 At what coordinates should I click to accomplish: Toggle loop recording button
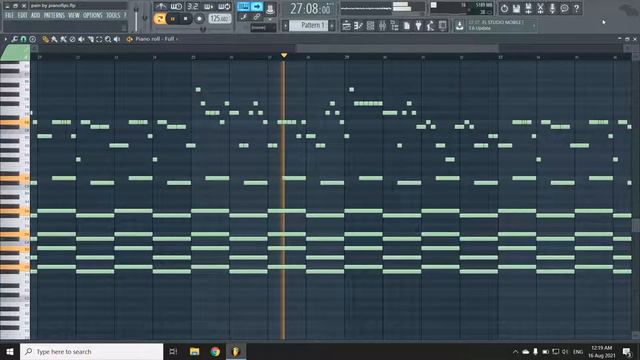(x=224, y=7)
